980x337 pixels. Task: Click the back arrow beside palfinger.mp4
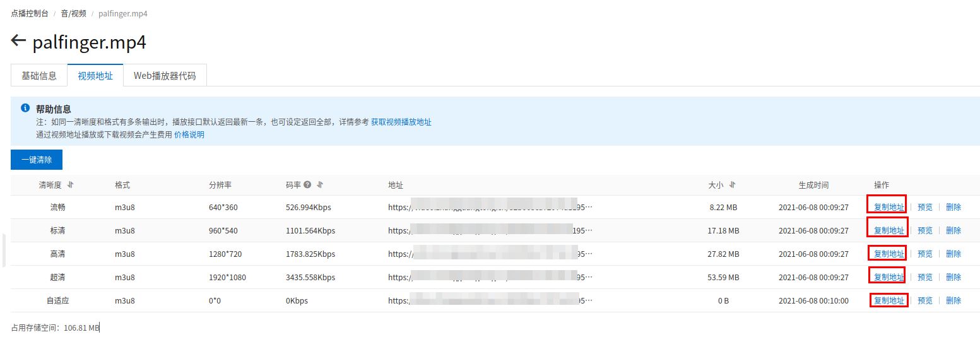pos(18,42)
